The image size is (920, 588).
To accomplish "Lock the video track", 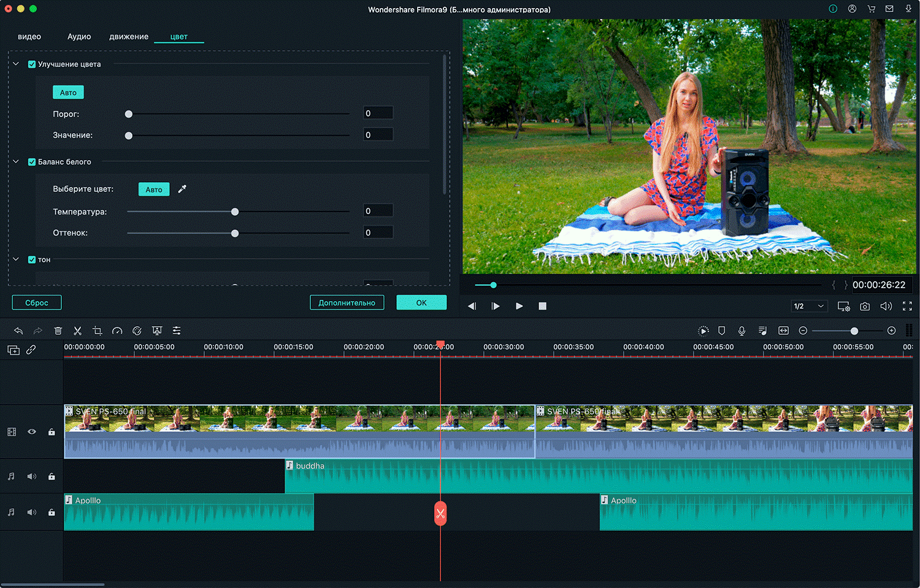I will (52, 432).
